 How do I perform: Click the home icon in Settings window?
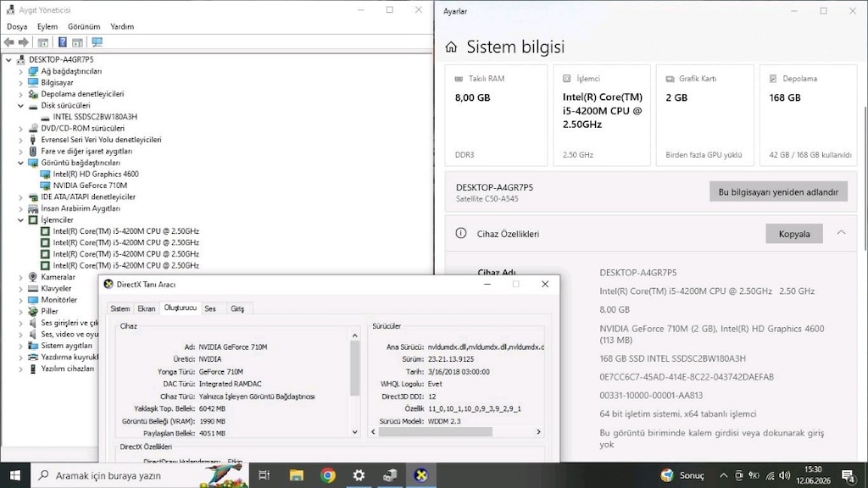coord(451,47)
